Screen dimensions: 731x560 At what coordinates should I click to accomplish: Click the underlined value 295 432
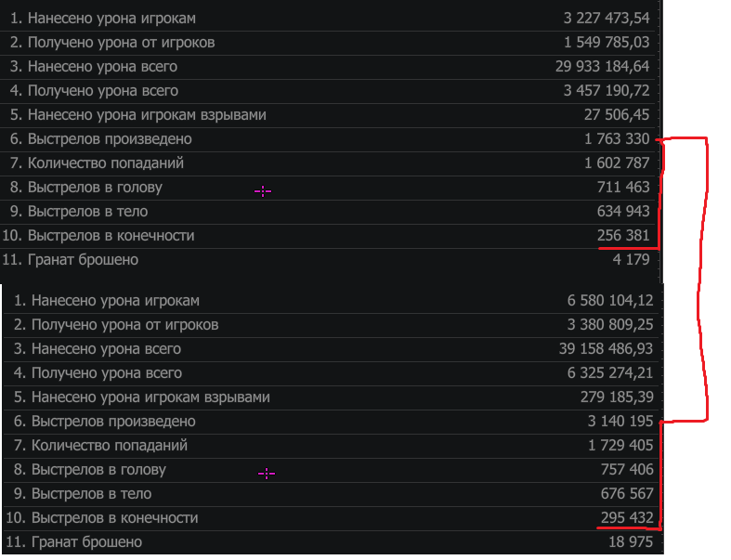click(627, 518)
